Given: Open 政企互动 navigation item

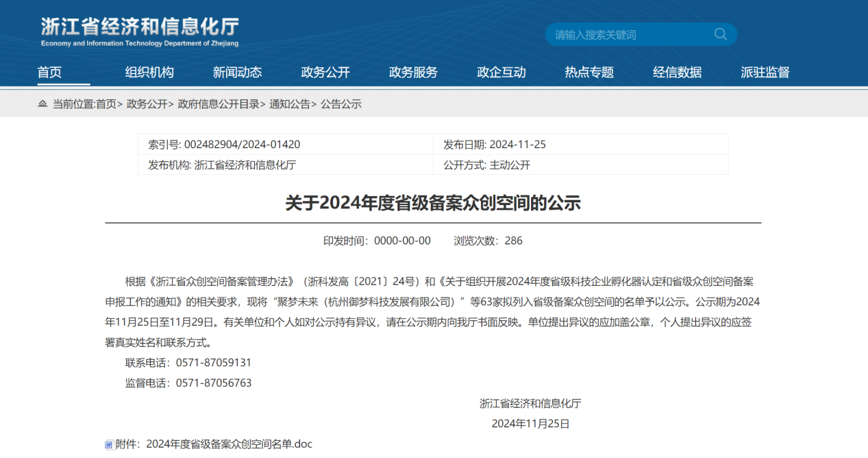Looking at the screenshot, I should [501, 72].
